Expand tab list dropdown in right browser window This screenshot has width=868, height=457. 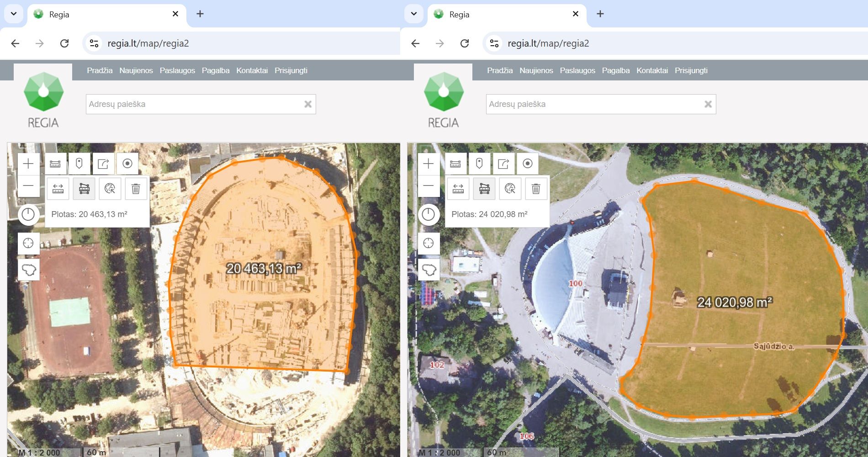click(x=414, y=14)
